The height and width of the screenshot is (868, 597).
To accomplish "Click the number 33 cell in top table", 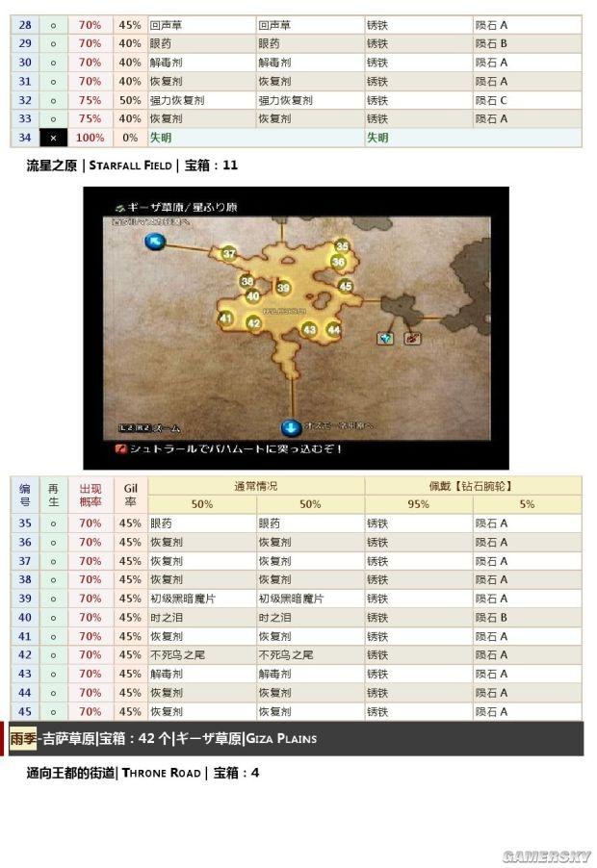I will coord(25,119).
